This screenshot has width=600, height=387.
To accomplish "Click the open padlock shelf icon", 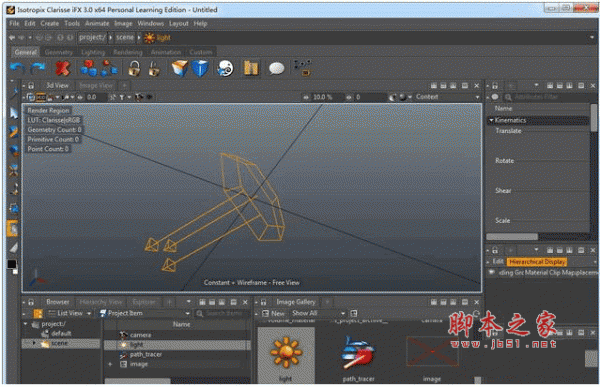I will click(x=154, y=69).
